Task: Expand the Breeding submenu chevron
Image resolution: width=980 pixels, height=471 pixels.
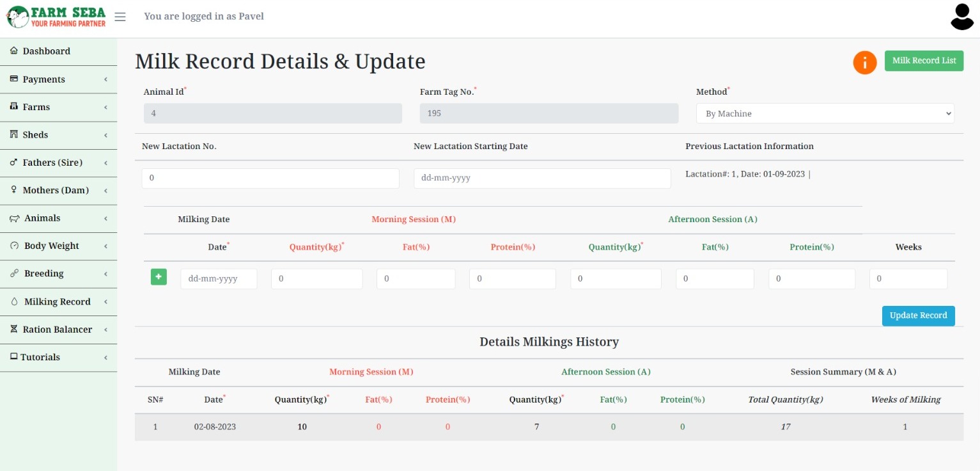Action: click(105, 274)
